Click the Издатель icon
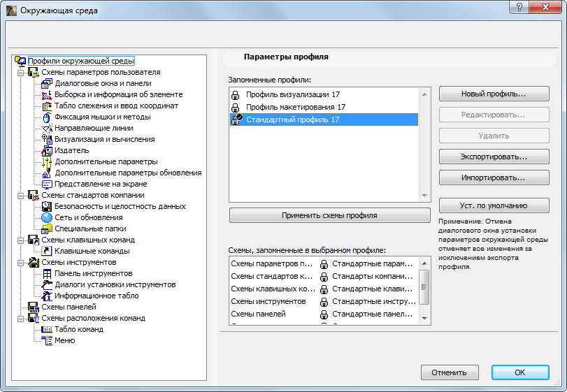The image size is (567, 392). pyautogui.click(x=47, y=151)
